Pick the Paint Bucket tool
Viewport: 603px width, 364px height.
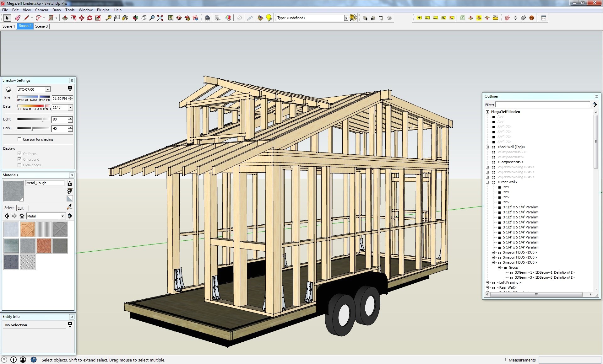point(125,18)
